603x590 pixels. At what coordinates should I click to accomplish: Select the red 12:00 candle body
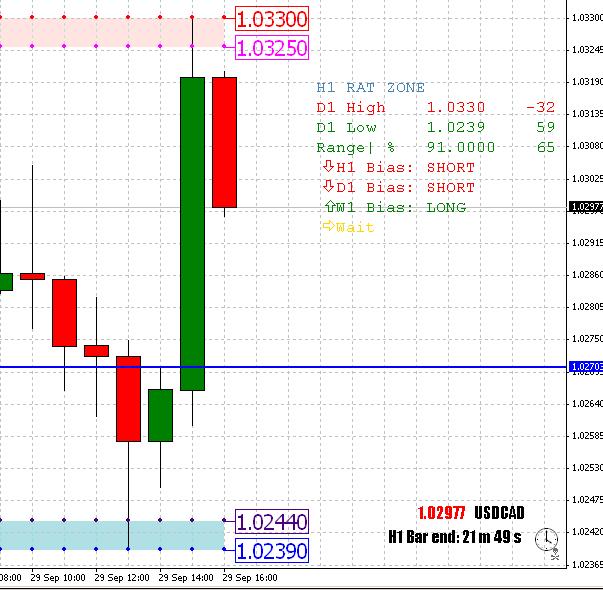tap(128, 399)
